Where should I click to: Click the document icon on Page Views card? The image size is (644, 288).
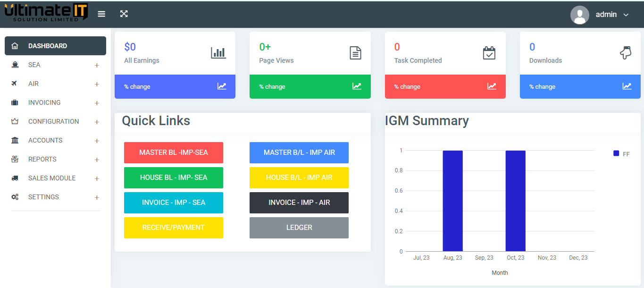point(355,53)
